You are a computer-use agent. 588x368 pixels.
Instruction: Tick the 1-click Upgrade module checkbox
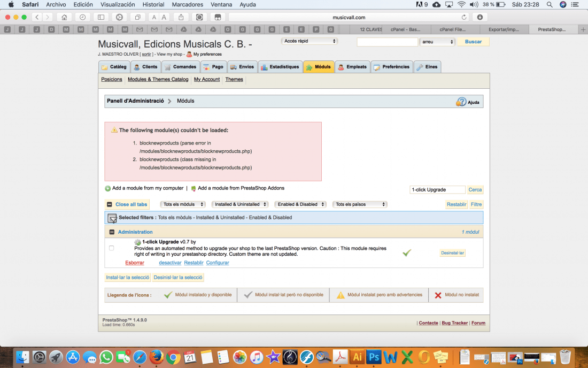pos(111,248)
